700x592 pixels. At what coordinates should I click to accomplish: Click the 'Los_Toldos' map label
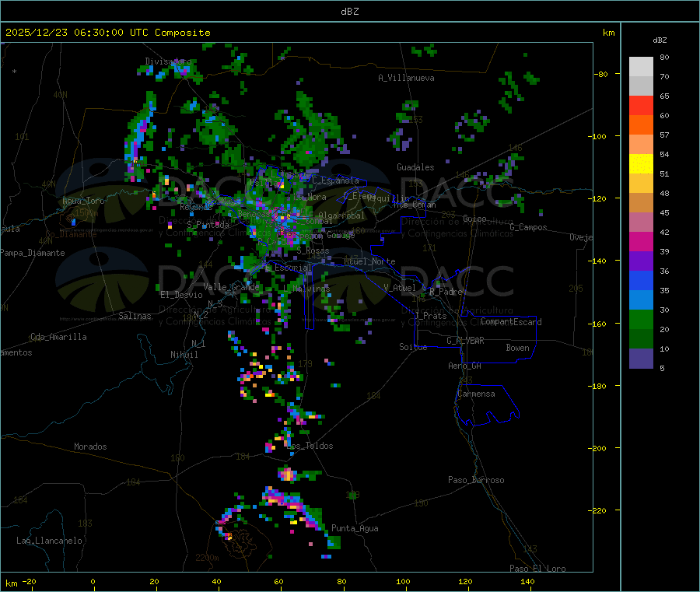coord(310,446)
